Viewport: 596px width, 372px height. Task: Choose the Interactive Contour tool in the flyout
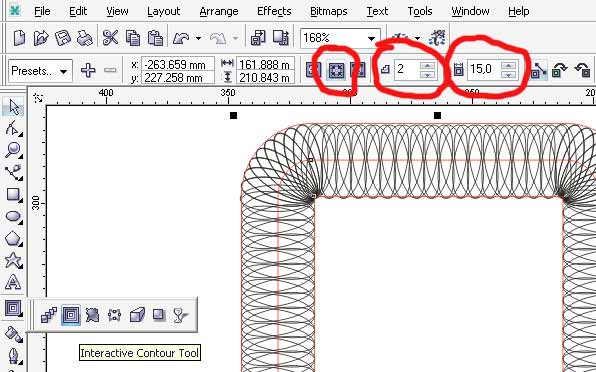[71, 315]
